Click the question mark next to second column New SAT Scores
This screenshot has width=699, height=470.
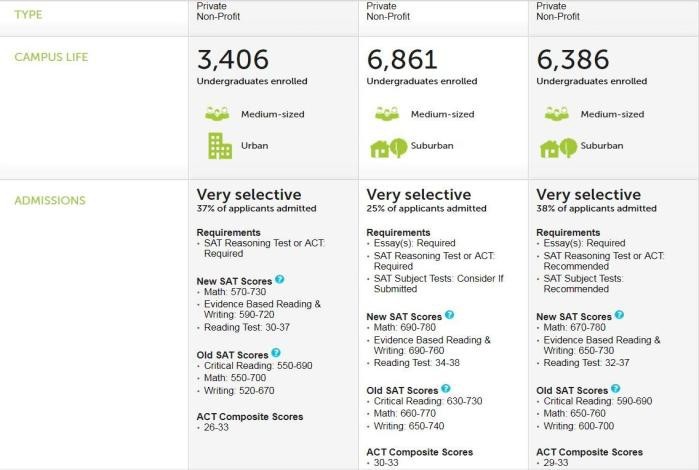pos(449,315)
